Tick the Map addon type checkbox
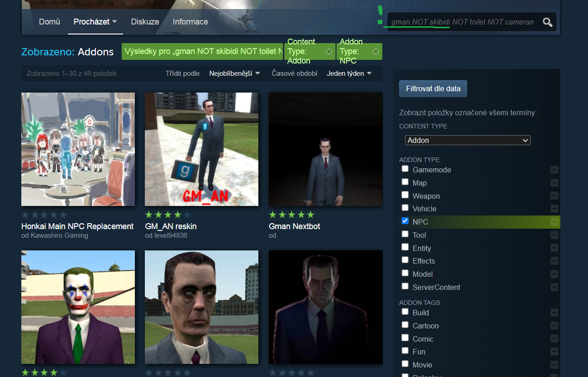Image resolution: width=588 pixels, height=377 pixels. click(x=405, y=182)
